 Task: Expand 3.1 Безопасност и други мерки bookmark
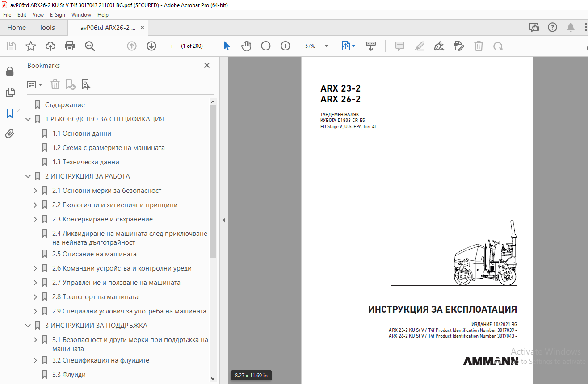point(35,340)
